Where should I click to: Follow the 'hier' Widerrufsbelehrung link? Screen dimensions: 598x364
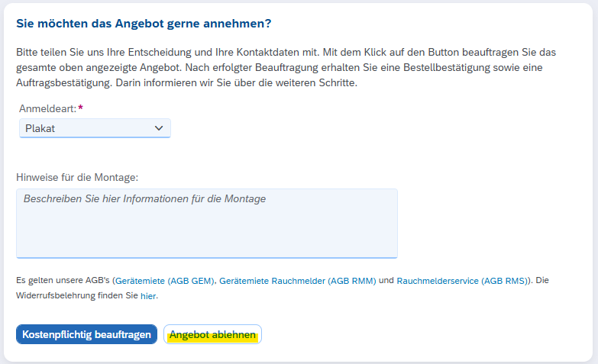click(148, 295)
